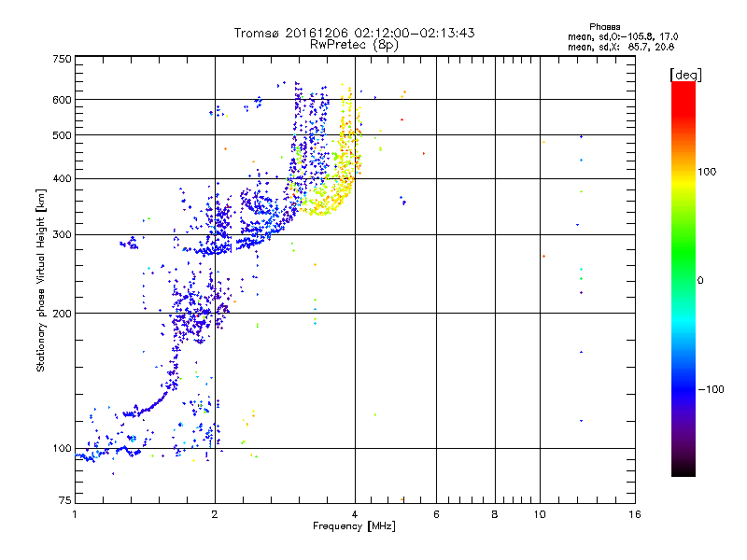Click the colorbar tick label '100'
The width and height of the screenshot is (747, 560).
tap(707, 172)
